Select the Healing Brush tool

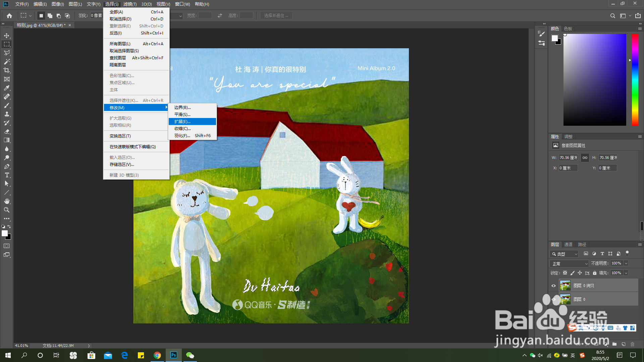7,97
